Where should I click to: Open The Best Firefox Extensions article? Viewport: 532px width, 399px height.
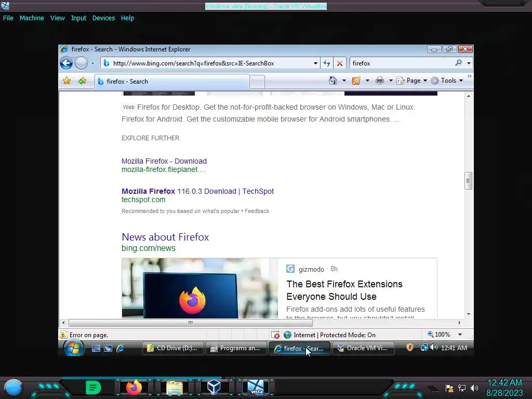tap(344, 290)
